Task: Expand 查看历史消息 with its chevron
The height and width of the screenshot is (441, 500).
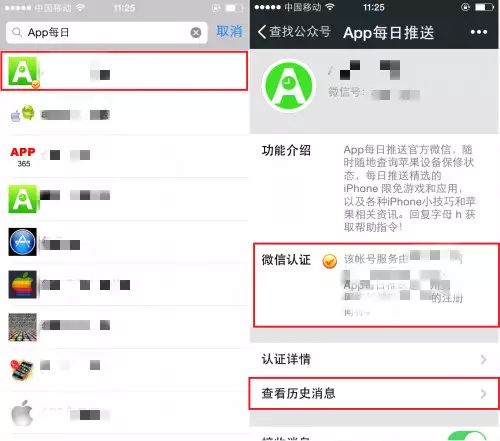Action: [483, 394]
